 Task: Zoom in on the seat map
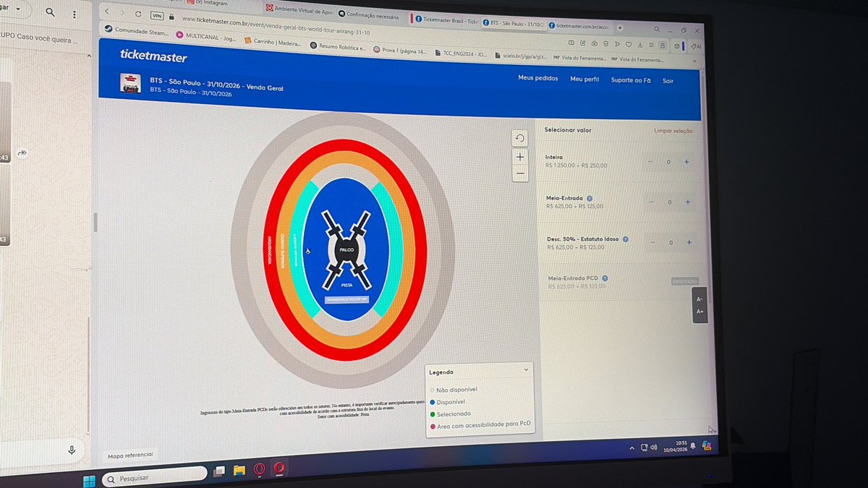520,157
